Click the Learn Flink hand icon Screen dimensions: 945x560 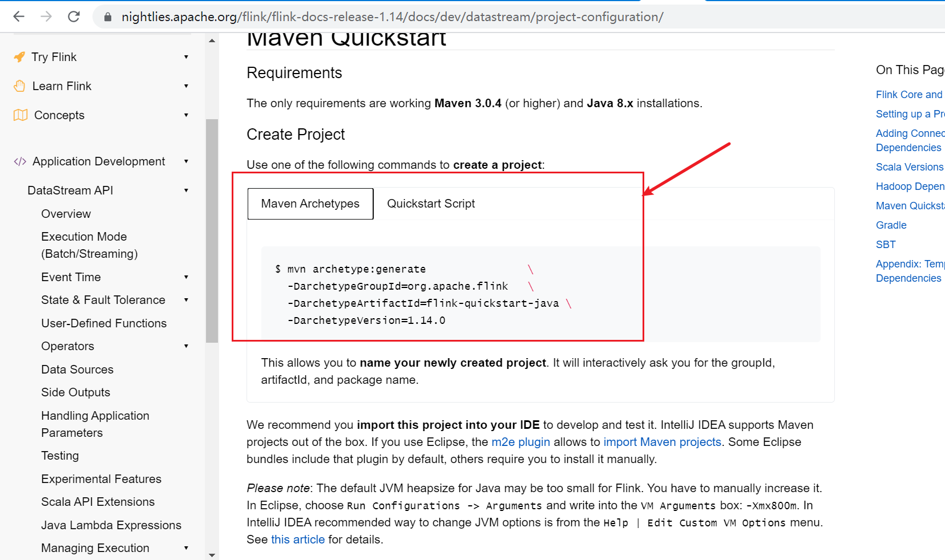click(x=20, y=86)
